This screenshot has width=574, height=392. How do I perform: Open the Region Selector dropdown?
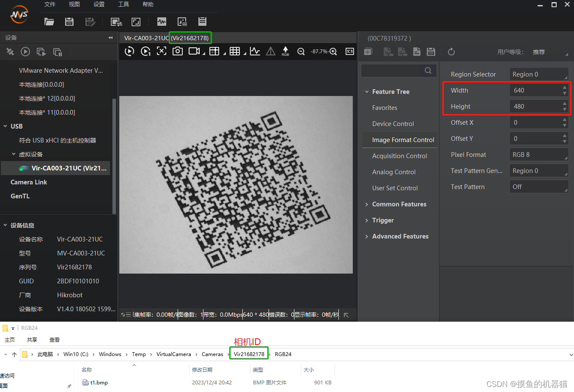[539, 74]
